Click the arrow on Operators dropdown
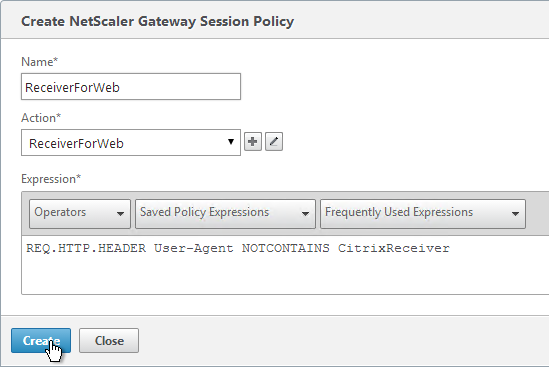Viewport: 549px width, 367px height. (x=120, y=214)
